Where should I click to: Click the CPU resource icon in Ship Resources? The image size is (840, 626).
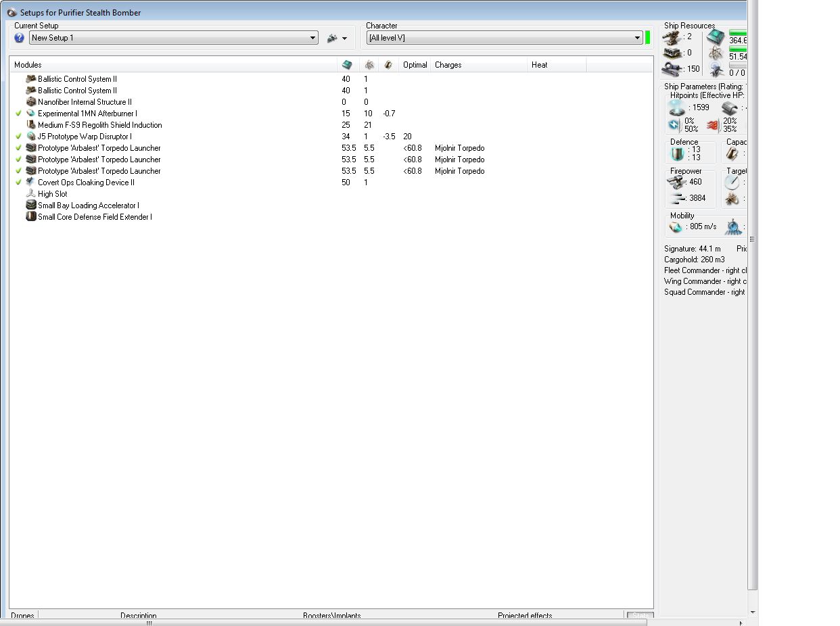(x=716, y=37)
